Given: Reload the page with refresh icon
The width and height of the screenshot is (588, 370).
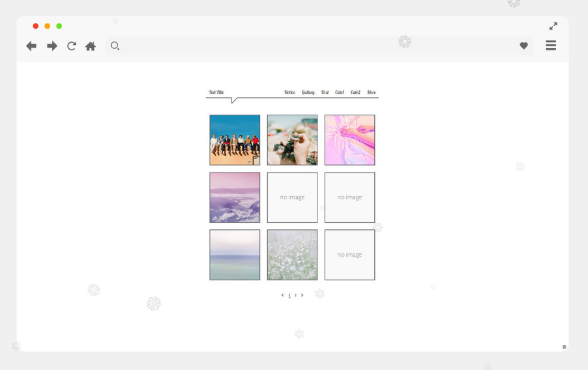Looking at the screenshot, I should (72, 46).
